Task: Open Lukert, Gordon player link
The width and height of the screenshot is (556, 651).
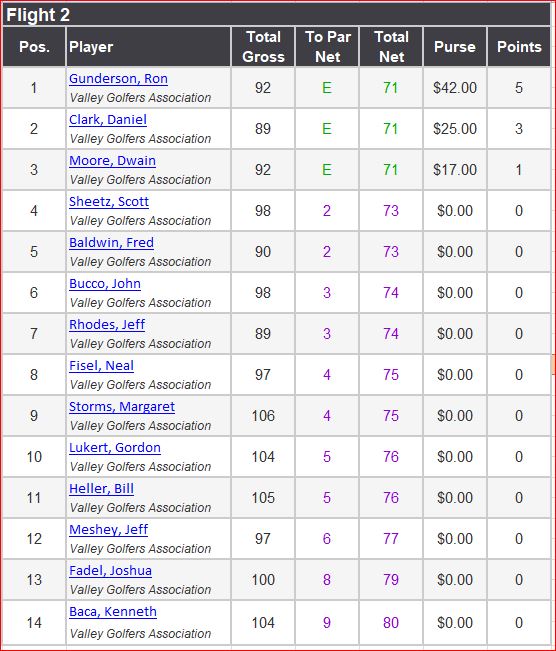Action: pyautogui.click(x=115, y=448)
